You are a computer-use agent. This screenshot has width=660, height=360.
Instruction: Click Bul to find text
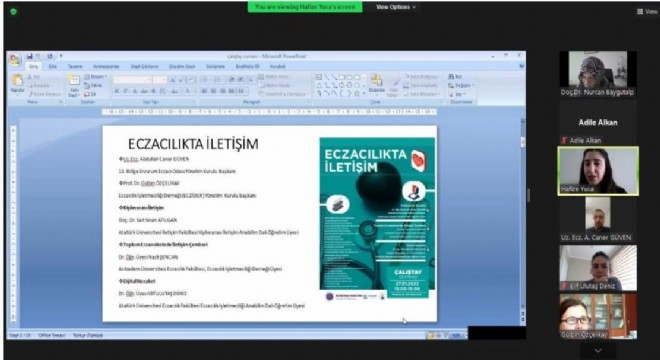click(455, 77)
